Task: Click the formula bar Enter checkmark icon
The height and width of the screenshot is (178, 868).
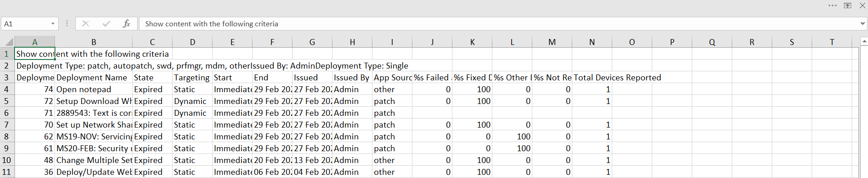Action: click(106, 24)
